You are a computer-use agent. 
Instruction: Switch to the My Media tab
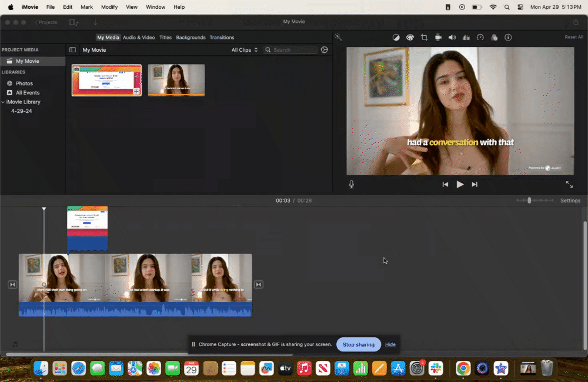[108, 38]
